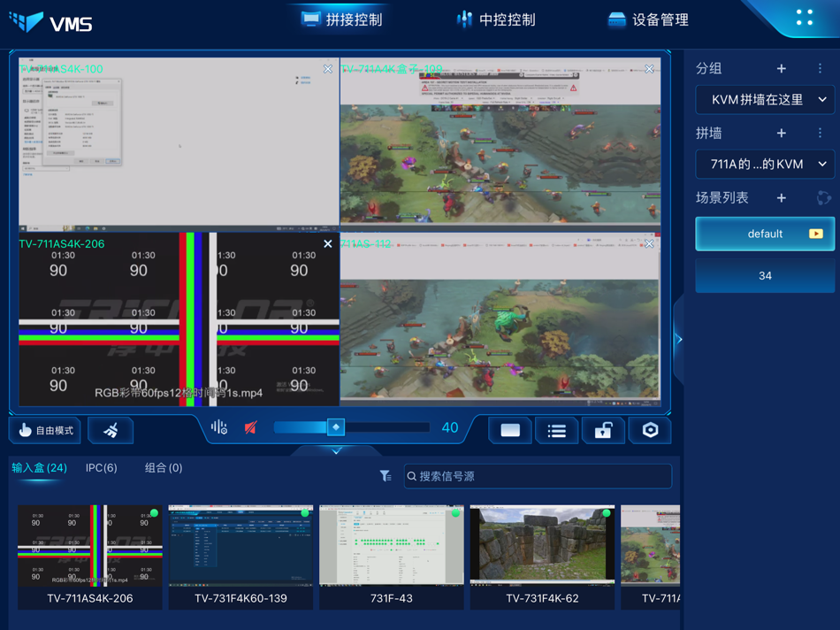Close the TV-711A4K盒子-109 window
Viewport: 840px width, 630px height.
tap(649, 69)
